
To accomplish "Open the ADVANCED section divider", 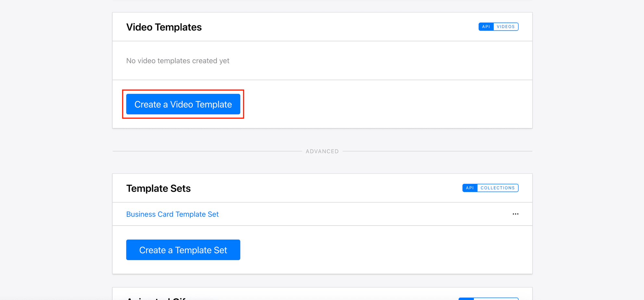I will pos(322,151).
